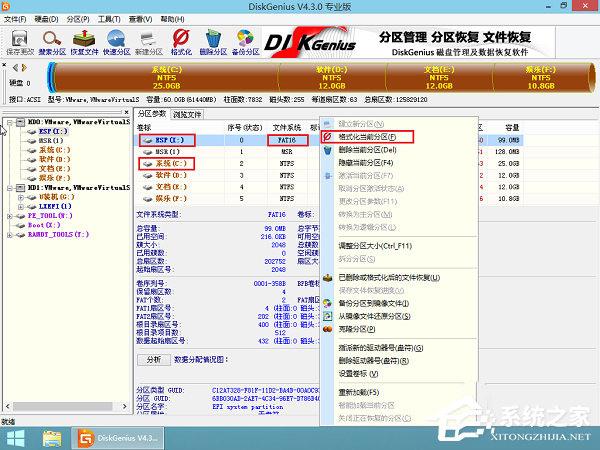Click the 搜索分区 magnifier toolbar icon
The image size is (600, 450).
(x=53, y=40)
